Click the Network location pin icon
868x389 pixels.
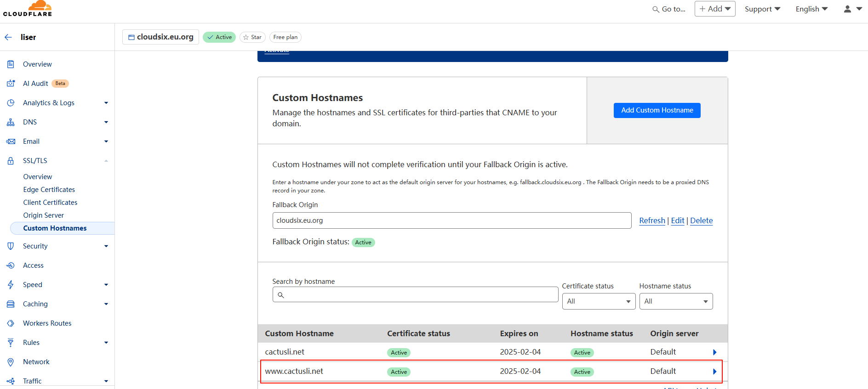pos(11,362)
